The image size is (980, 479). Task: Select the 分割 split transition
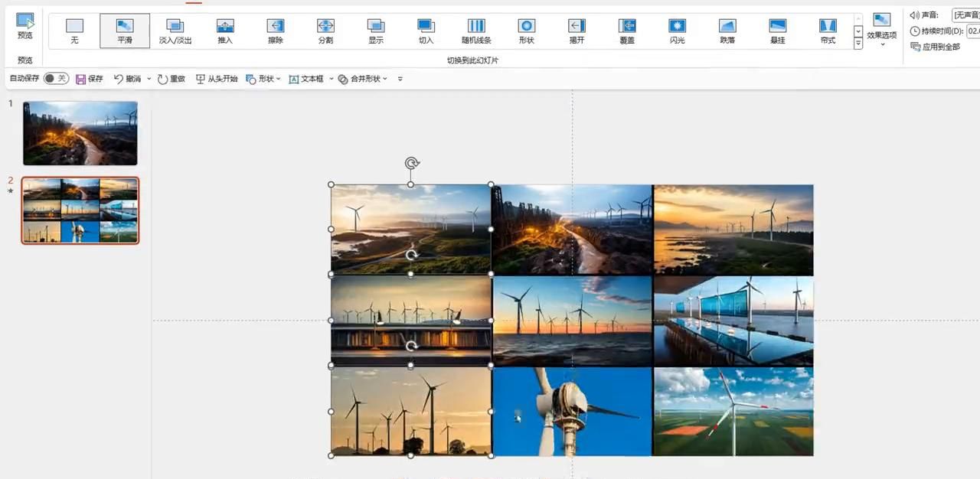(325, 31)
